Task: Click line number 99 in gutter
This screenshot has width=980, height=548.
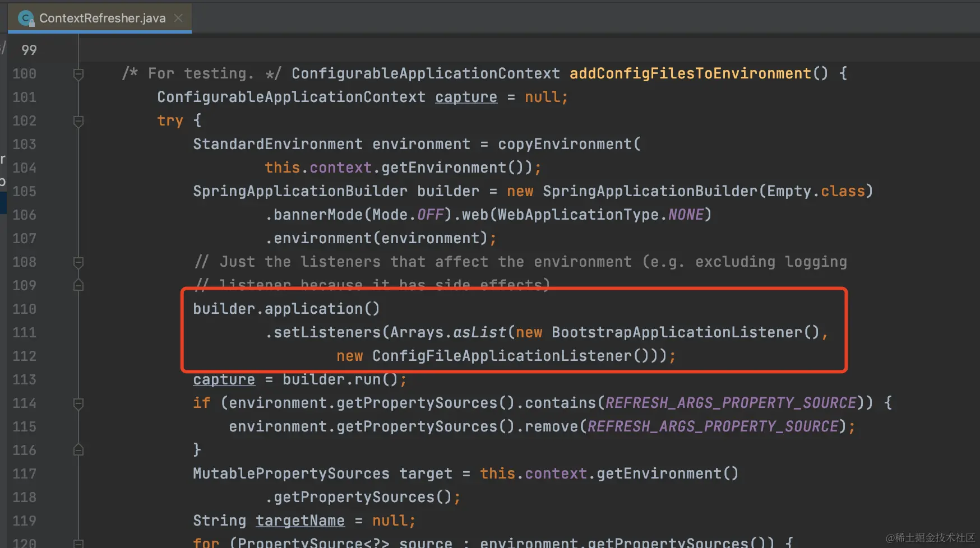Action: 29,50
